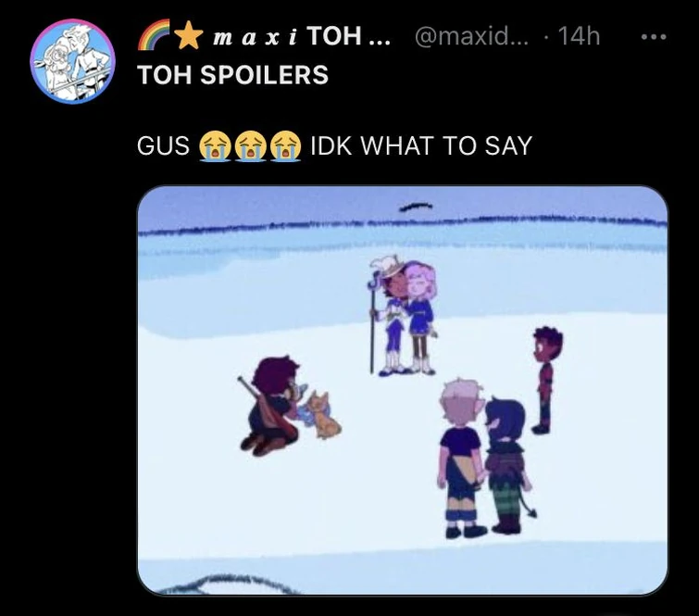Open the attached snowy scene image
699x616 pixels.
coord(403,390)
